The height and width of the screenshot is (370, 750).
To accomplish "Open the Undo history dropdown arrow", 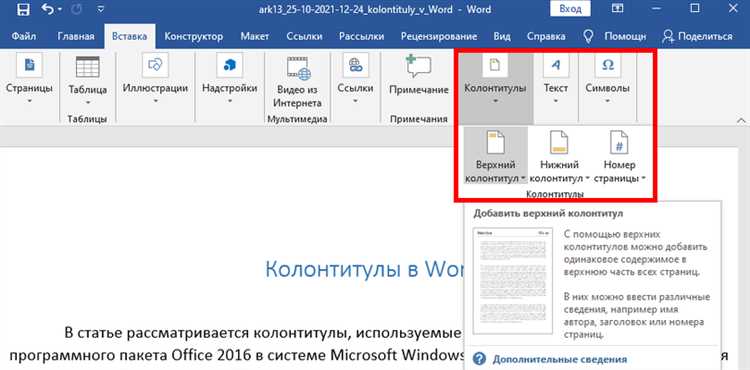I will click(60, 10).
